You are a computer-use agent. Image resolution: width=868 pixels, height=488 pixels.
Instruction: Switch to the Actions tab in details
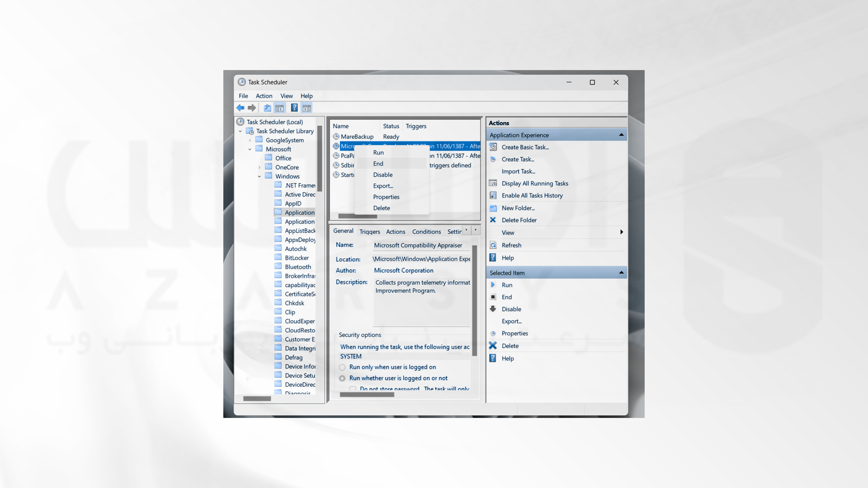(x=396, y=232)
